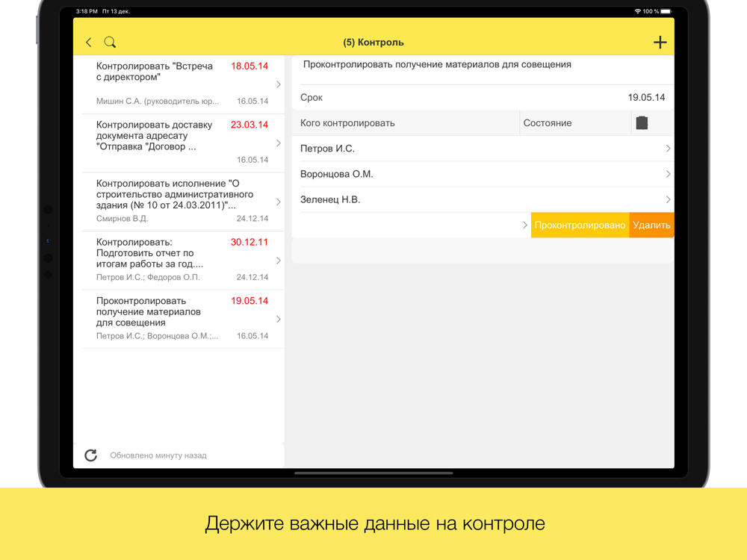The width and height of the screenshot is (747, 560).
Task: Select "Обновлено минуту назад" status text
Action: point(158,455)
